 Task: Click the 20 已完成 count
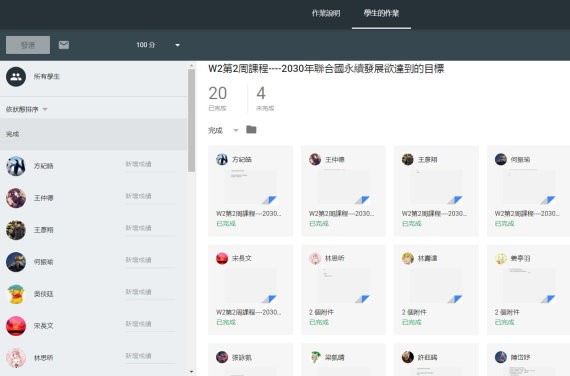(x=218, y=98)
